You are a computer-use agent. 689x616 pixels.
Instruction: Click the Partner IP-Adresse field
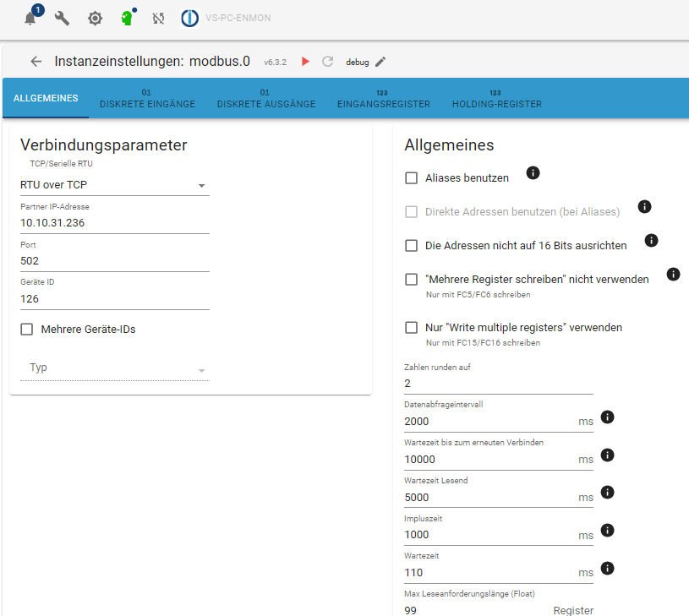(x=114, y=223)
